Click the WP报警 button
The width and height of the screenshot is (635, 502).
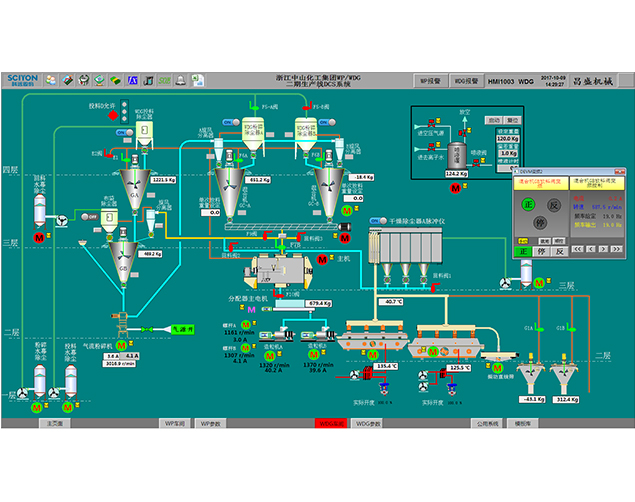tap(430, 80)
